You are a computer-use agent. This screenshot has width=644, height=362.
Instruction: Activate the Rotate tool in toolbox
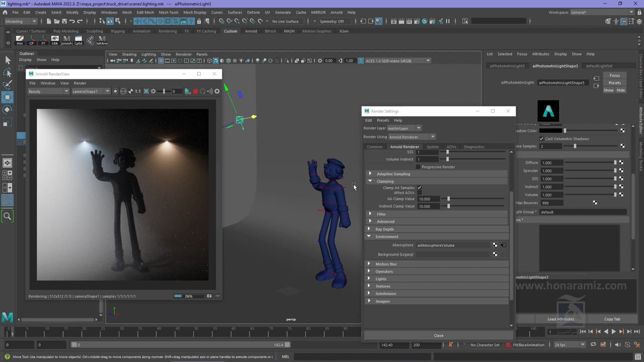tap(8, 110)
